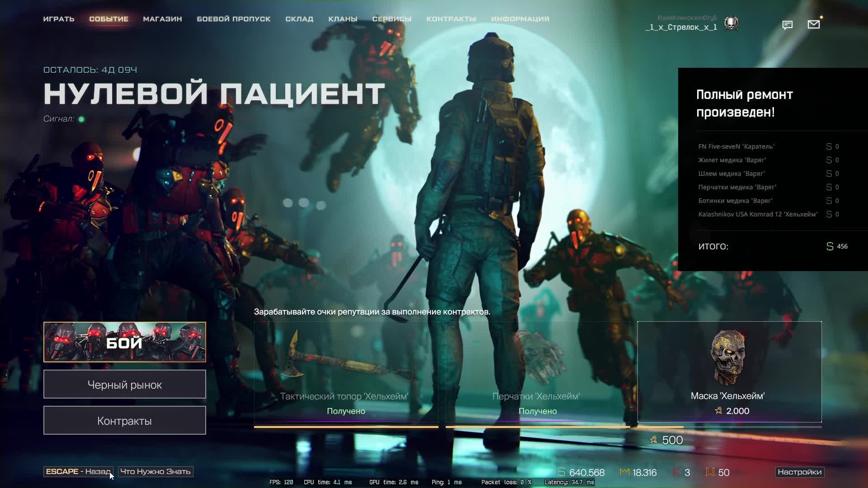This screenshot has width=868, height=488.
Task: Click reputation star icon near 500
Action: (x=653, y=440)
